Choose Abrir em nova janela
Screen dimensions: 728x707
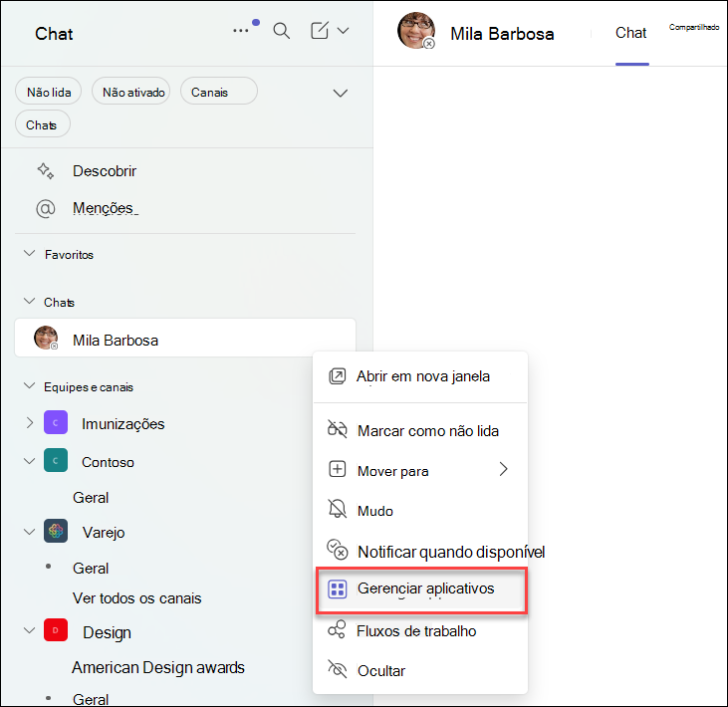tap(420, 376)
